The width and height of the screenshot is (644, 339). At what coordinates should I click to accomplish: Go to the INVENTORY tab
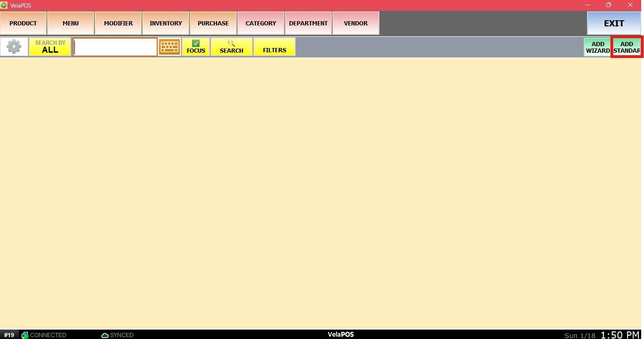(x=166, y=23)
